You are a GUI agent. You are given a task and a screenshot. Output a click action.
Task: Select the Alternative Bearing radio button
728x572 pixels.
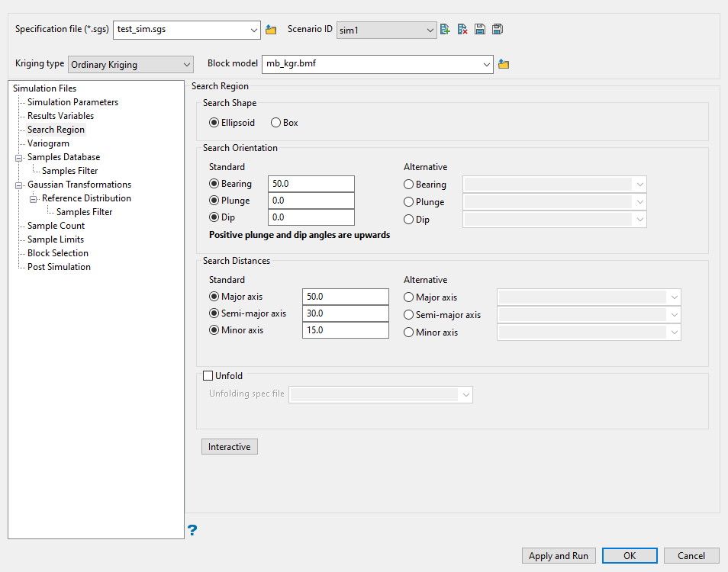coord(409,185)
